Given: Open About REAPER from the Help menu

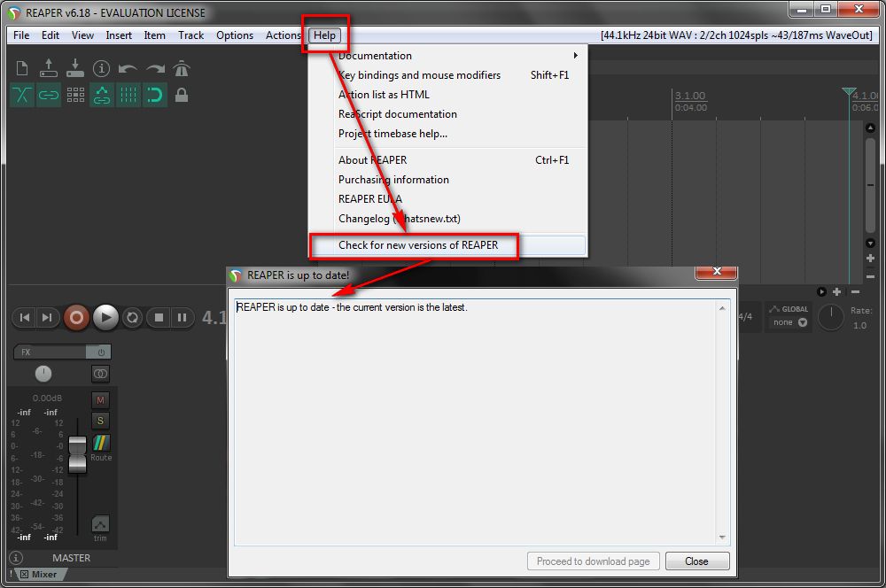Looking at the screenshot, I should tap(447, 160).
